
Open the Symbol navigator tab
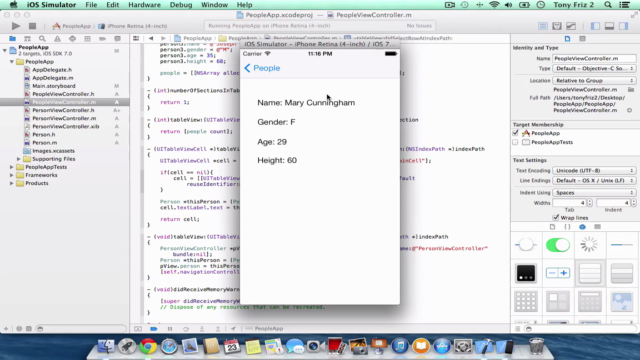27,38
